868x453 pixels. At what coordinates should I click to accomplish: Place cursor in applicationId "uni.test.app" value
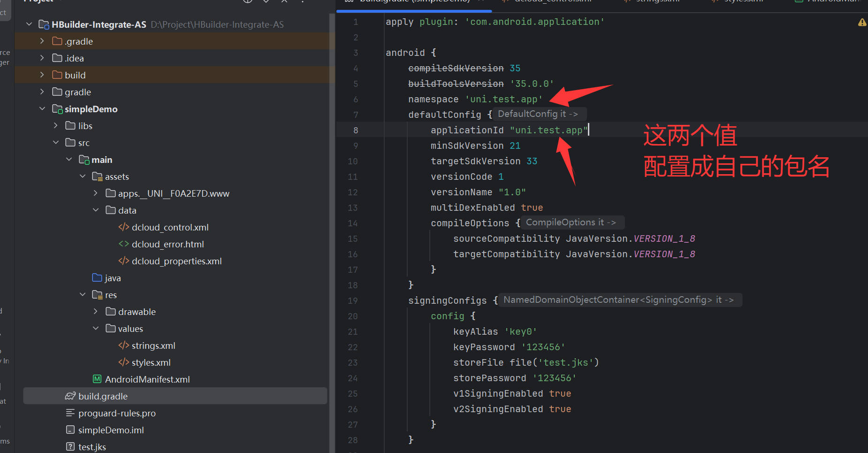coord(548,130)
